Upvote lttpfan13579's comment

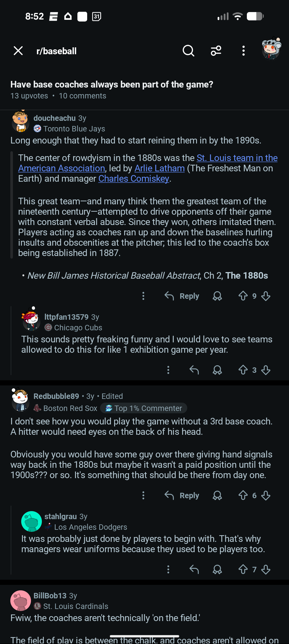tap(243, 370)
